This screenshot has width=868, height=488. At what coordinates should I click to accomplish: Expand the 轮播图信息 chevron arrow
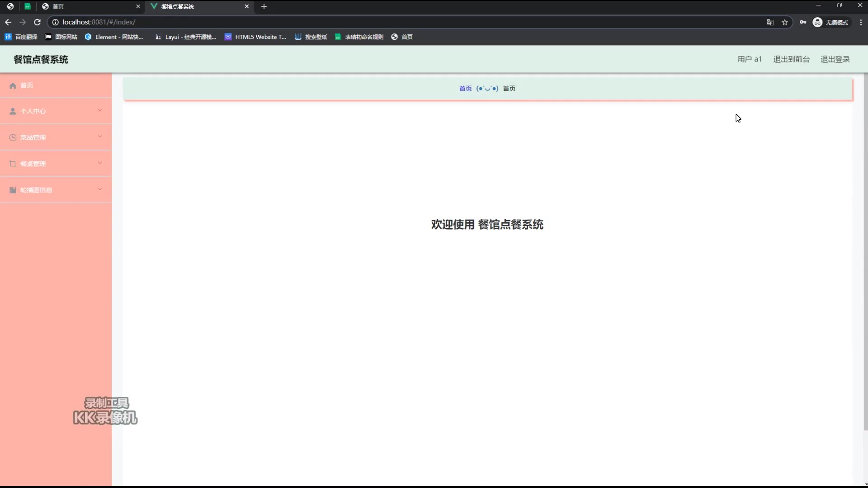pyautogui.click(x=100, y=189)
